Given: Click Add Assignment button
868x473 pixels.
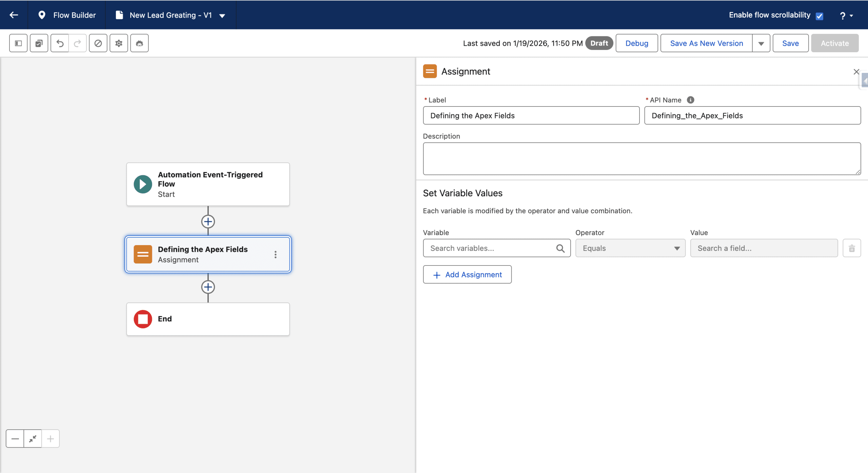Looking at the screenshot, I should [467, 275].
